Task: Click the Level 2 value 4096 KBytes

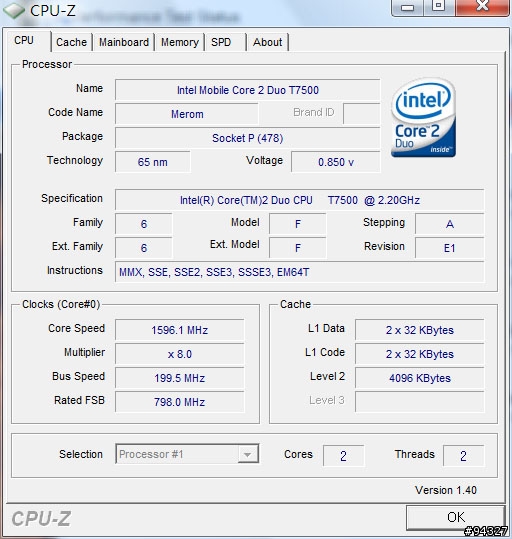Action: click(420, 378)
